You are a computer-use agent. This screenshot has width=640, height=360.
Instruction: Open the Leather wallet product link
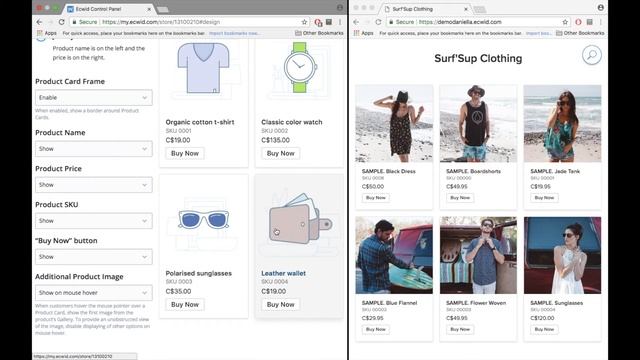pos(283,273)
